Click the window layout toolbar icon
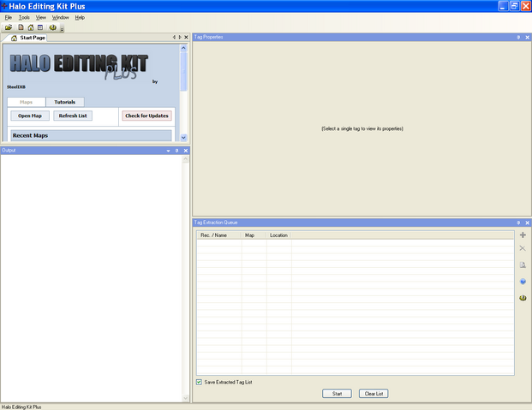The image size is (532, 410). pos(40,27)
